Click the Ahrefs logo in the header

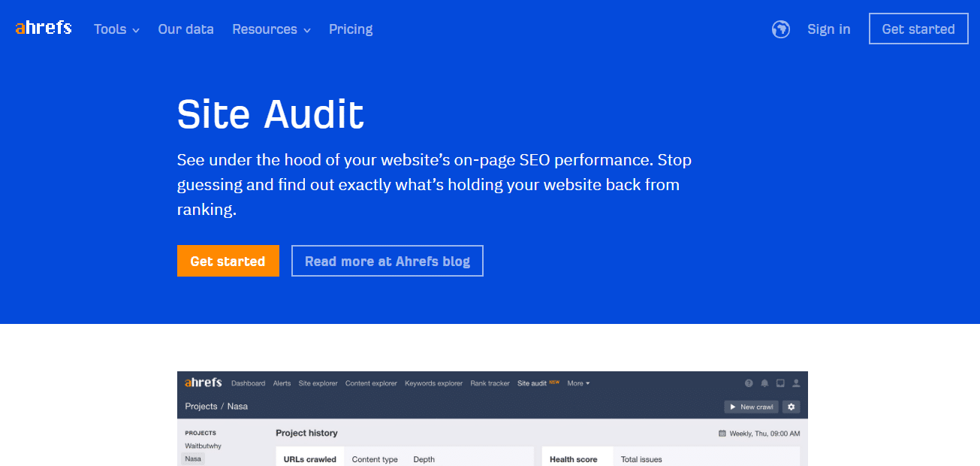tap(44, 29)
